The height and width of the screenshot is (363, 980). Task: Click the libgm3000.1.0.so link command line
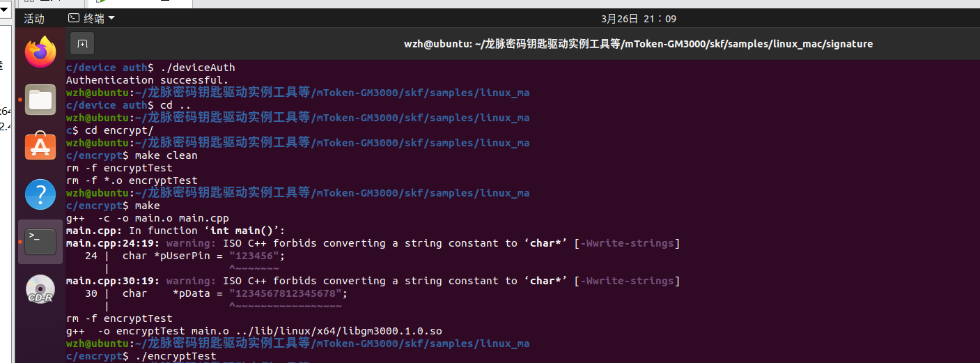[254, 331]
